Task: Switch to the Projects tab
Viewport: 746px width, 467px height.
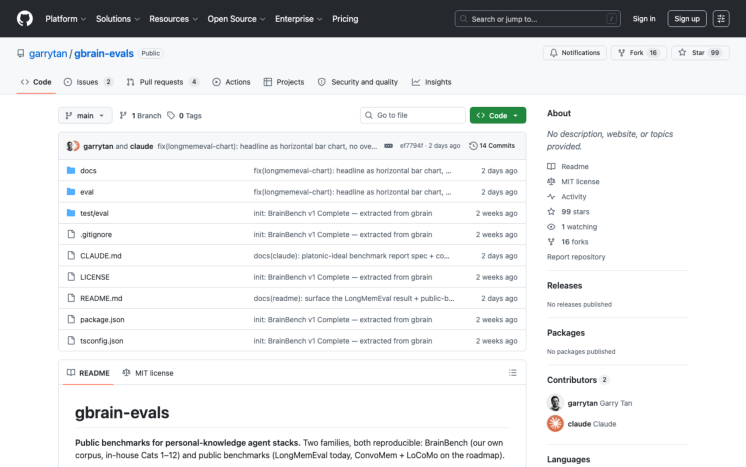Action: 284,82
